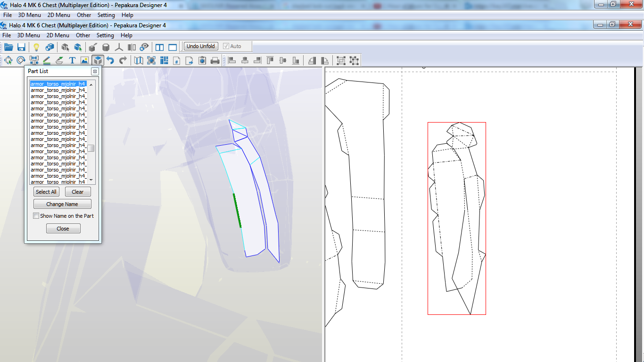644x362 pixels.
Task: Select the blue T text tool
Action: point(72,60)
